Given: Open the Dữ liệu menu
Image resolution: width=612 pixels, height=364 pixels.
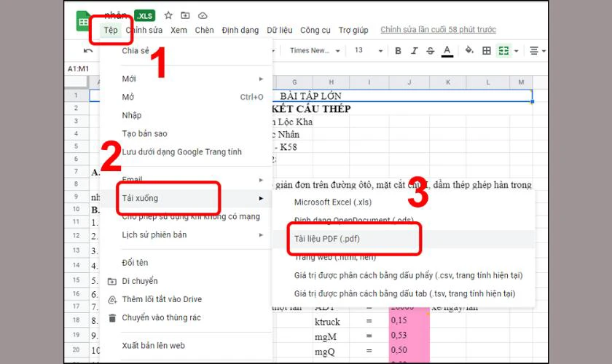Looking at the screenshot, I should (280, 30).
